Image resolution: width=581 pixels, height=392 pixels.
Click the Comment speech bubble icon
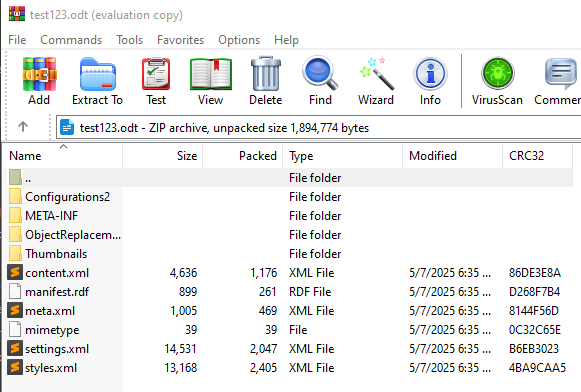[x=561, y=73]
